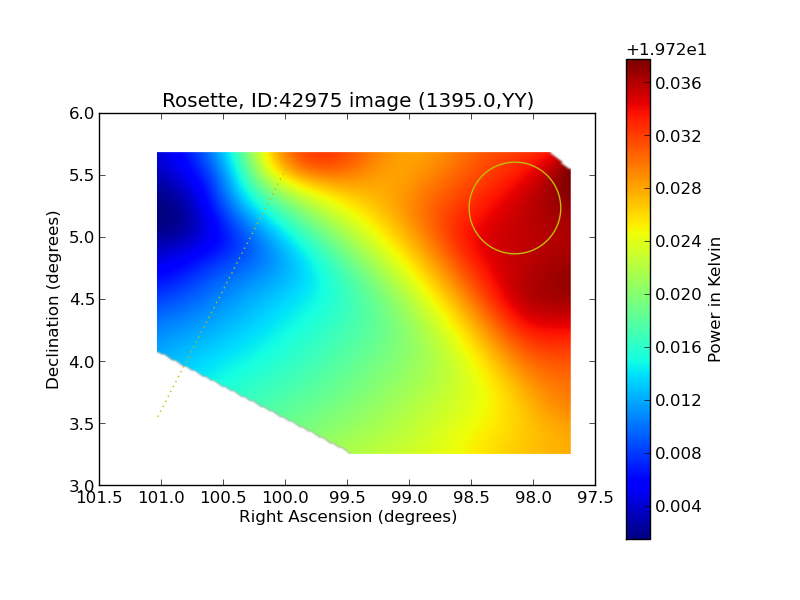Screen dimensions: 800x600
Task: Click the 4.5 declination tick label
Action: [x=82, y=299]
